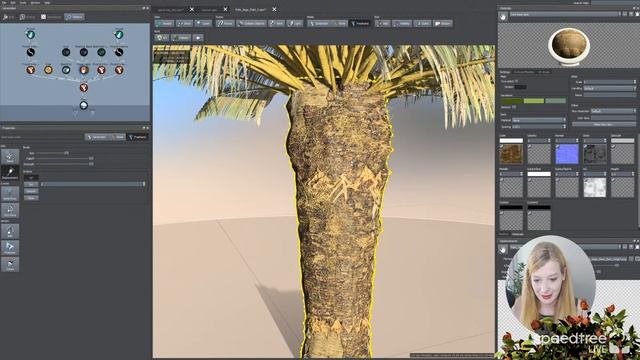
Task: Click the black color swatch below the Two-sided checkbox
Action: (x=520, y=87)
